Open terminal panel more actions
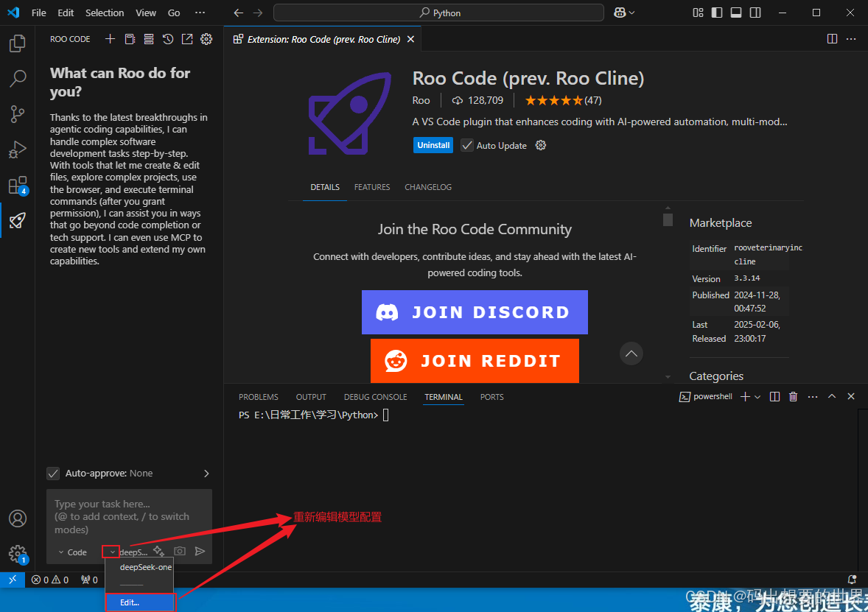868x612 pixels. point(813,397)
